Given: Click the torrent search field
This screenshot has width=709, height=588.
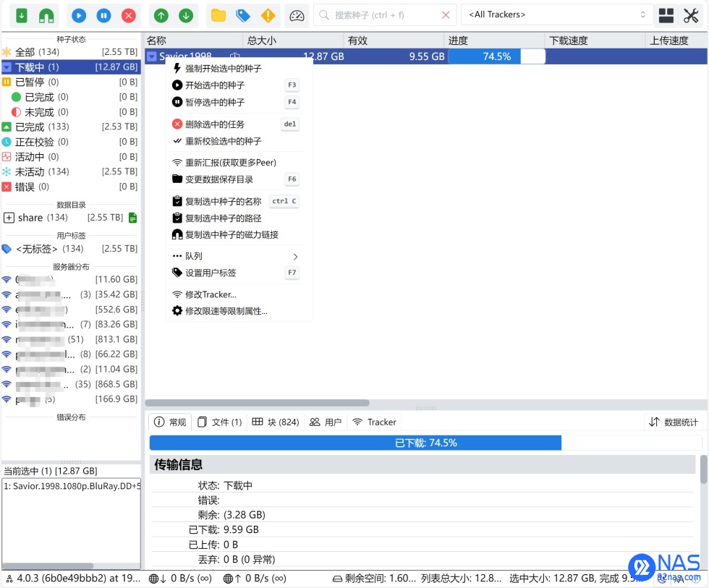Looking at the screenshot, I should tap(385, 15).
